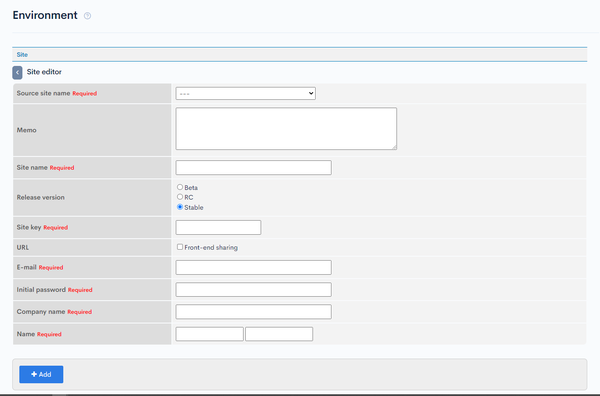Open the Environment help icon
The height and width of the screenshot is (396, 600).
click(87, 16)
